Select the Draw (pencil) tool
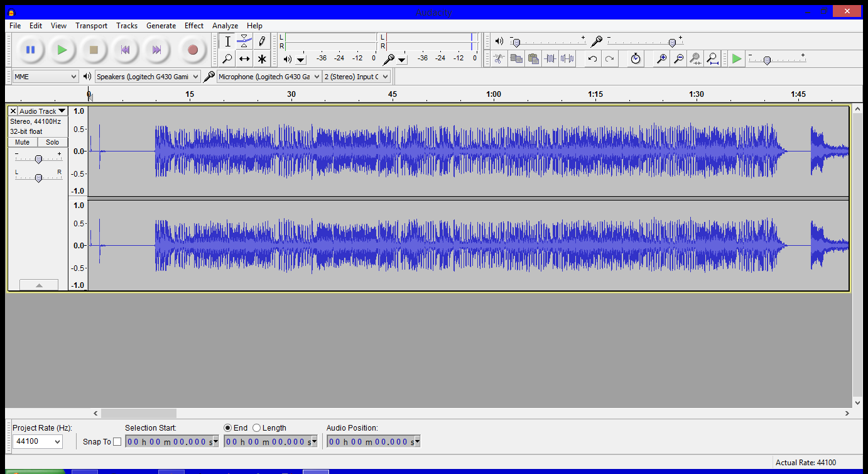Screen dimensions: 868x474 262,41
